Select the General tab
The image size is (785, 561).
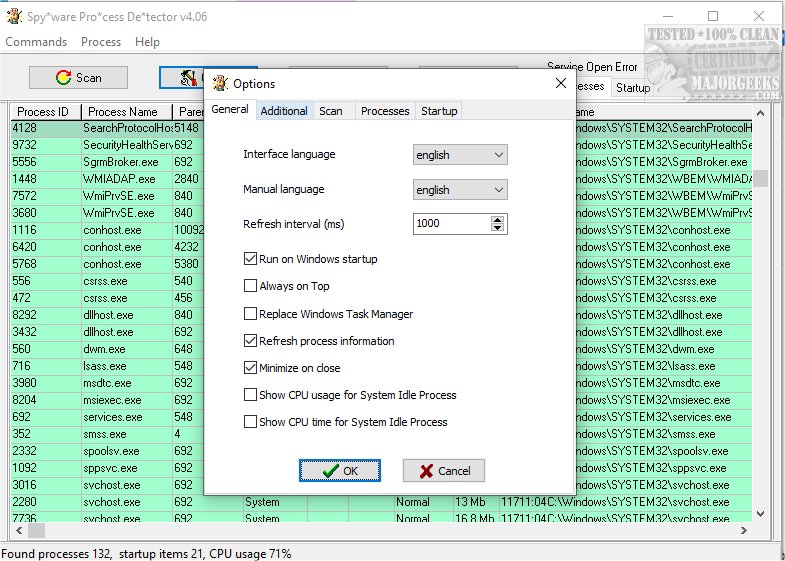[x=230, y=109]
